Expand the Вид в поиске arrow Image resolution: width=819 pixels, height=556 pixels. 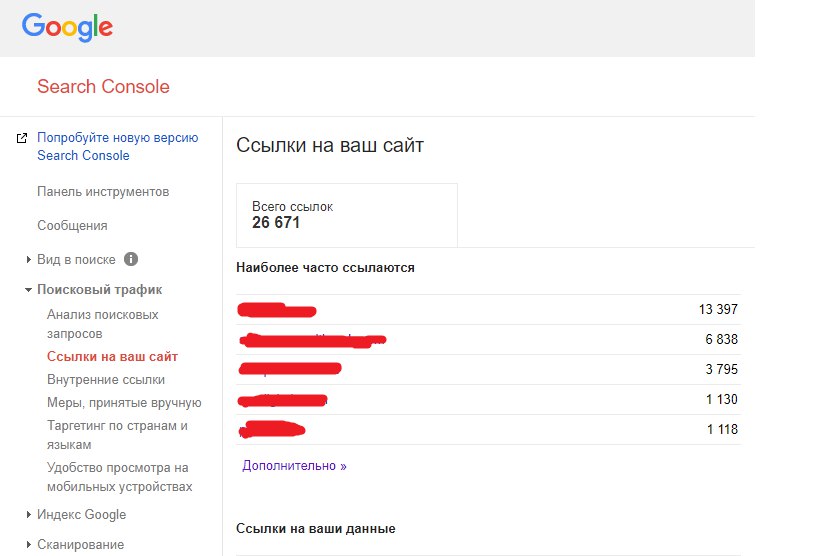point(29,259)
